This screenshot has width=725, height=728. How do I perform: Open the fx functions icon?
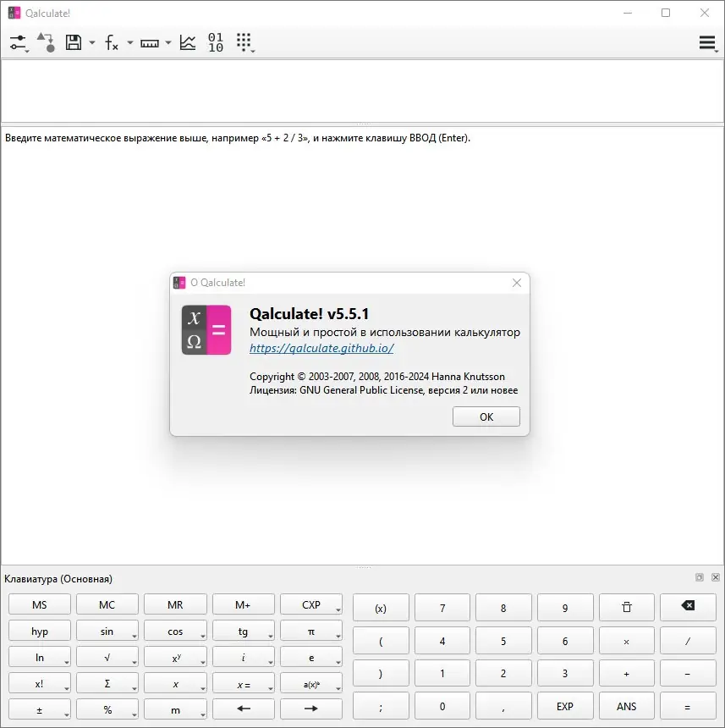point(112,42)
